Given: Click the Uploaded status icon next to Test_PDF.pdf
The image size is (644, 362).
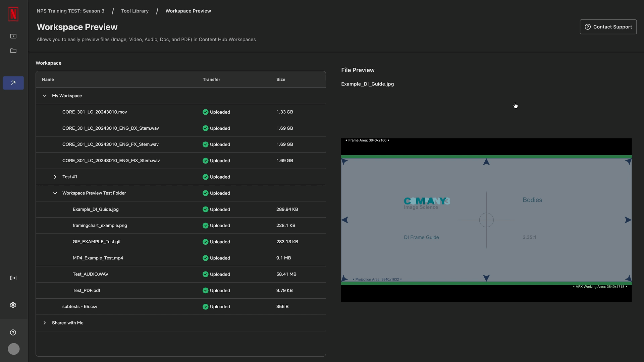Looking at the screenshot, I should (205, 290).
